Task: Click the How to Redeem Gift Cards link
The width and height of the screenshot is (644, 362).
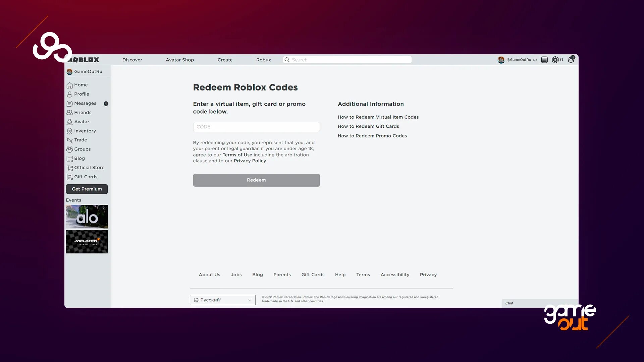Action: click(x=368, y=126)
